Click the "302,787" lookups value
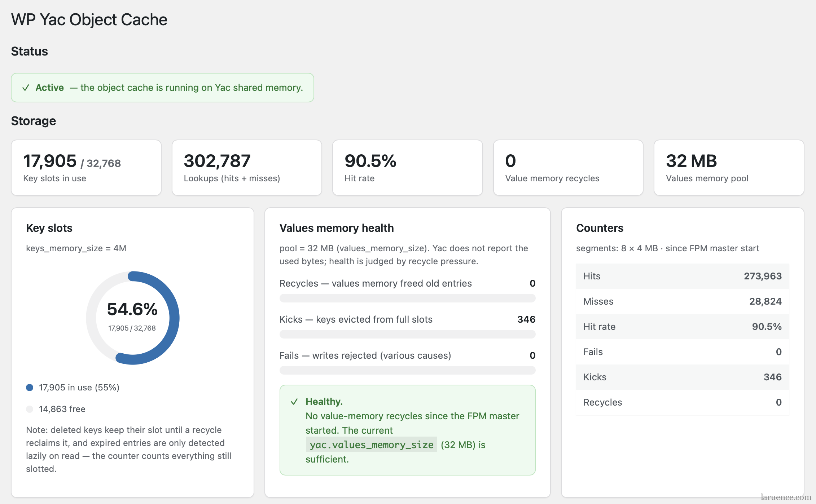 (x=217, y=161)
